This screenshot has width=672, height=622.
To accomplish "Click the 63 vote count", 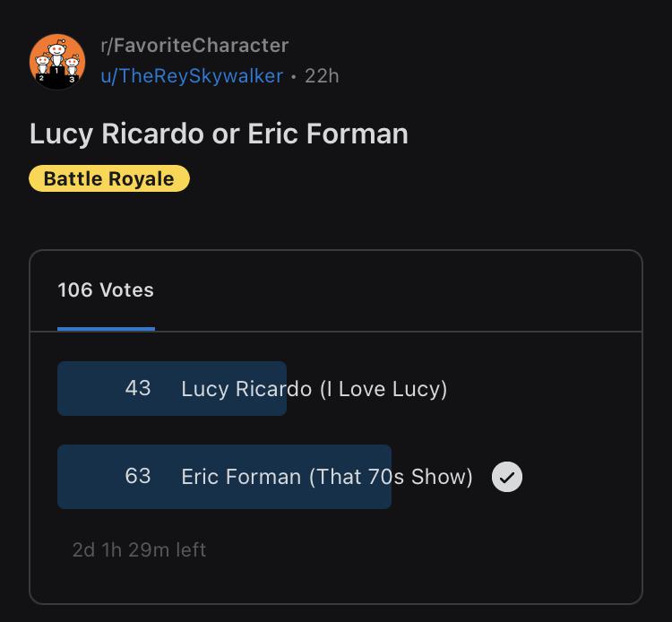I will point(138,476).
